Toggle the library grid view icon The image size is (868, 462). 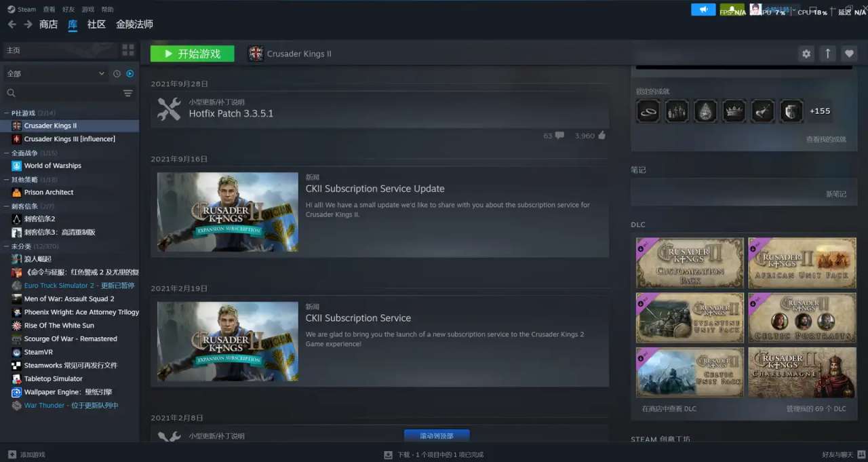[128, 50]
